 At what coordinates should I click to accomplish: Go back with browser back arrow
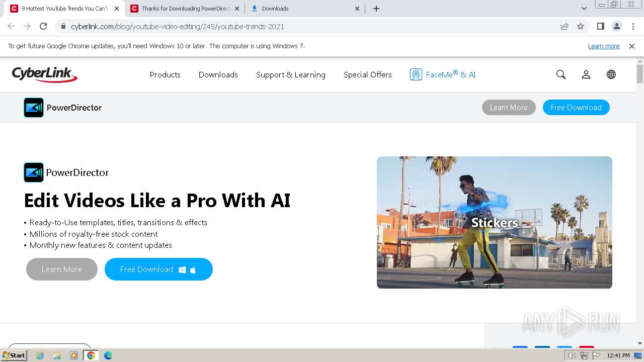[x=11, y=27]
